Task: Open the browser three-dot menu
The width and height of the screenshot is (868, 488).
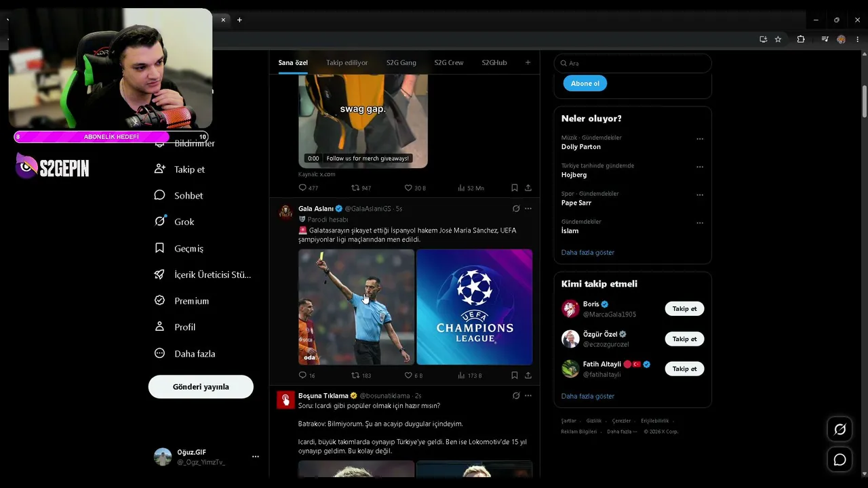Action: click(x=857, y=39)
